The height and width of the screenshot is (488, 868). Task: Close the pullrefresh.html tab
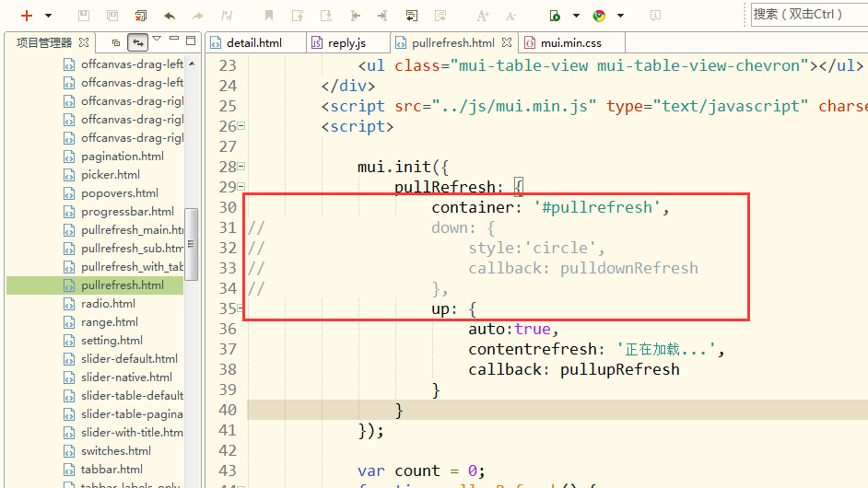(x=507, y=42)
